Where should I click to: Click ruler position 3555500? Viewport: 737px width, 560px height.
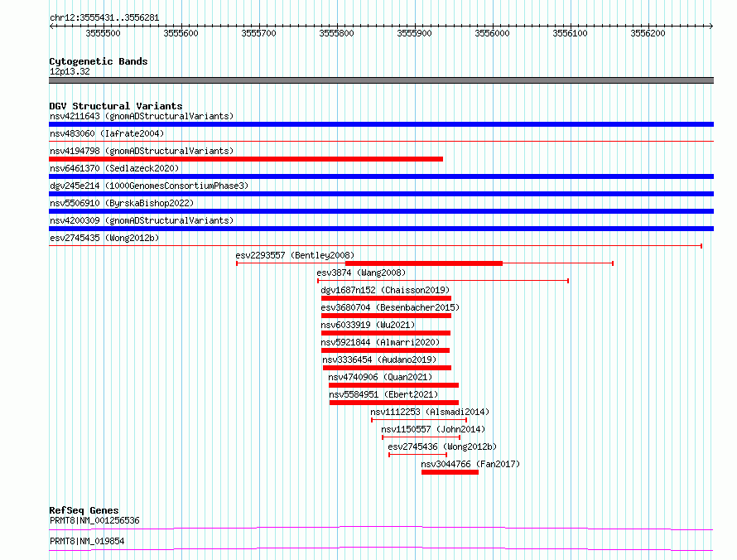coord(103,33)
